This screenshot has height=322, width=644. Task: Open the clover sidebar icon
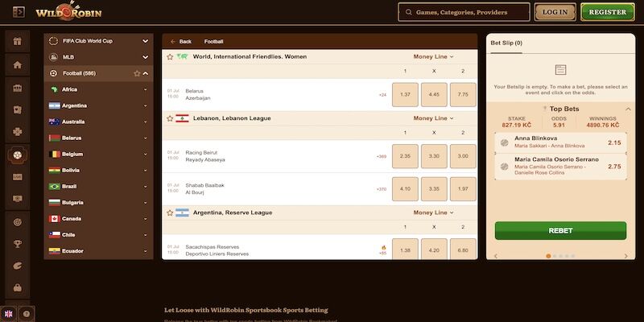coord(17,132)
